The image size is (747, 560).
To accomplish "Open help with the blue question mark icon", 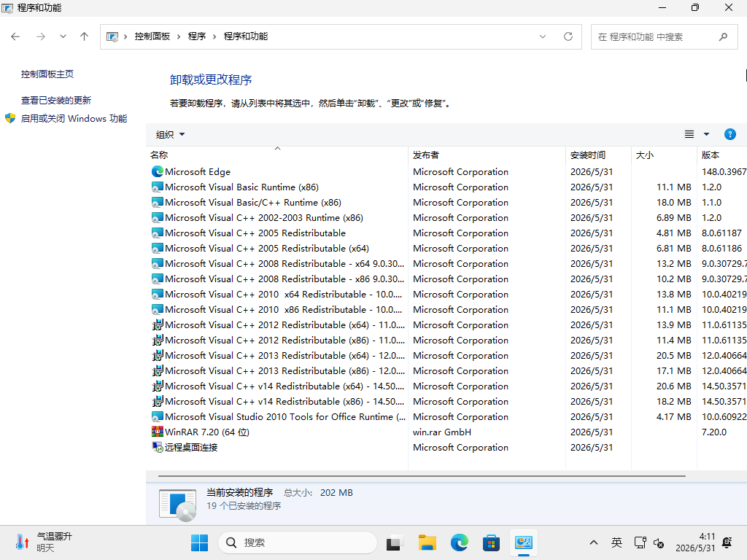I will tap(729, 134).
